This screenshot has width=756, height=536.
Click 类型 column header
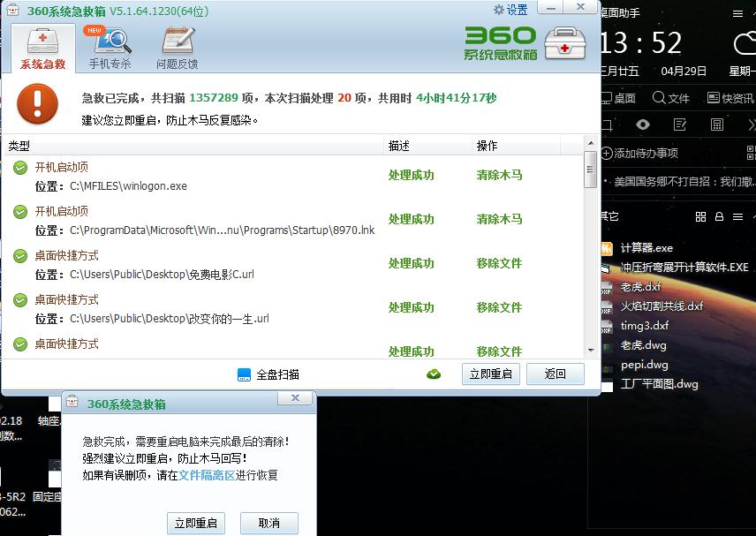point(19,146)
